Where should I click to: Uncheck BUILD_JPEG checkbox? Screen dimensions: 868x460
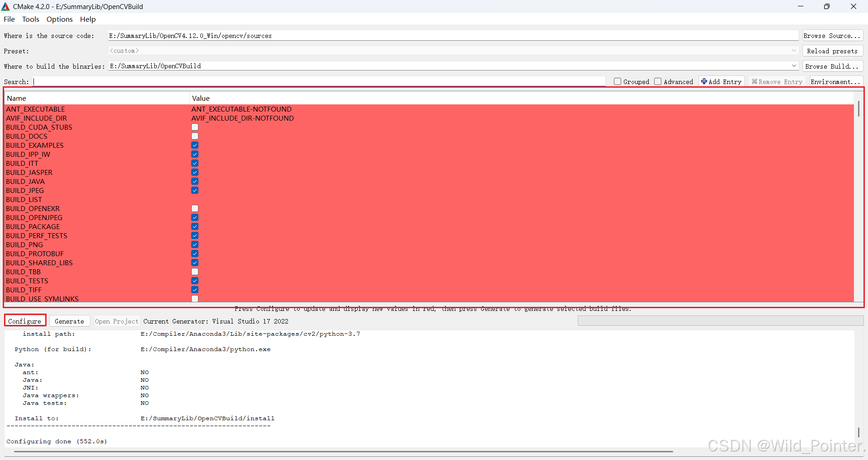coord(195,190)
